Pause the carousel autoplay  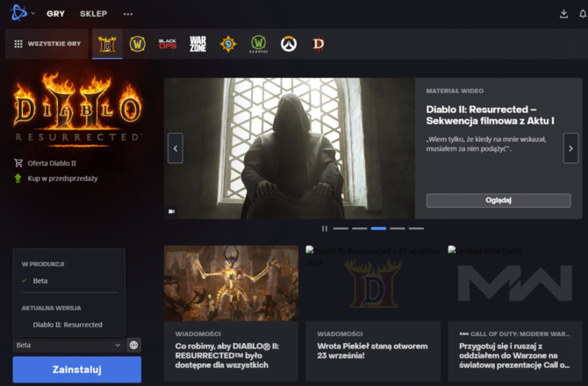pyautogui.click(x=325, y=228)
